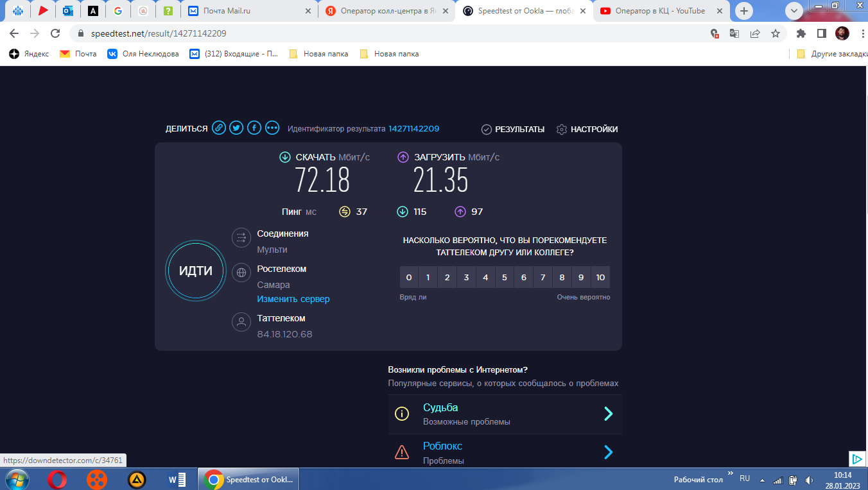Viewport: 868px width, 490px height.
Task: Close the Почта Mail.ru tab
Action: point(308,11)
